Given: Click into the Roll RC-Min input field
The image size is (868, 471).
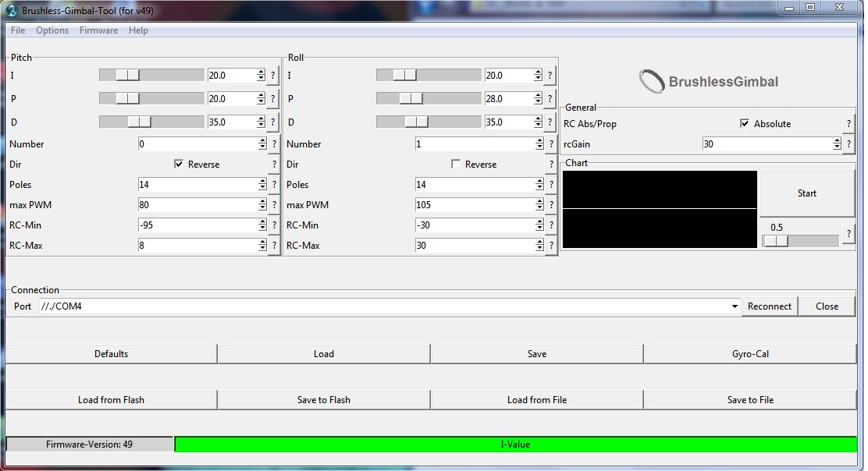Looking at the screenshot, I should [x=474, y=225].
